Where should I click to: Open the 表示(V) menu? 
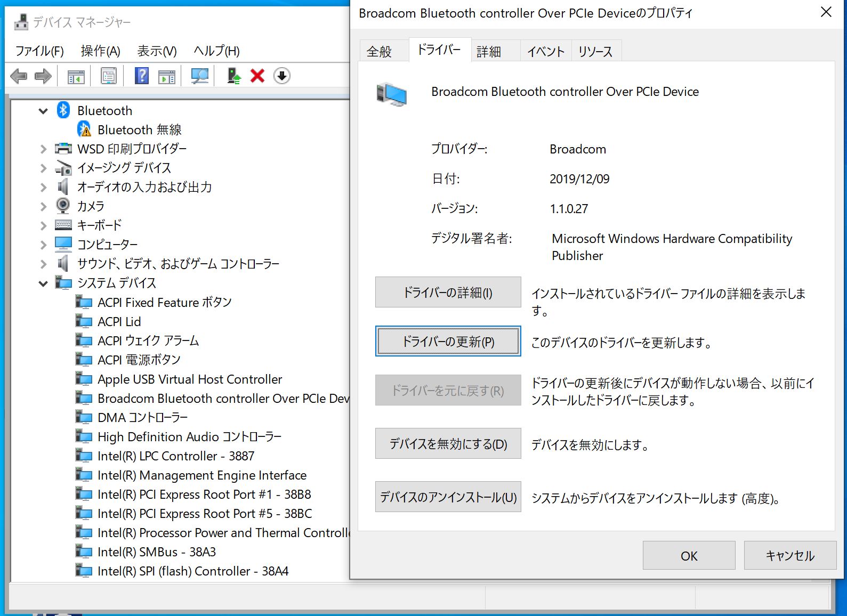[157, 51]
